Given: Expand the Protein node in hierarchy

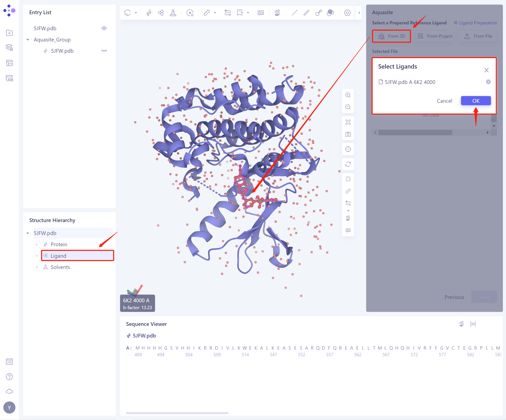Looking at the screenshot, I should (37, 244).
